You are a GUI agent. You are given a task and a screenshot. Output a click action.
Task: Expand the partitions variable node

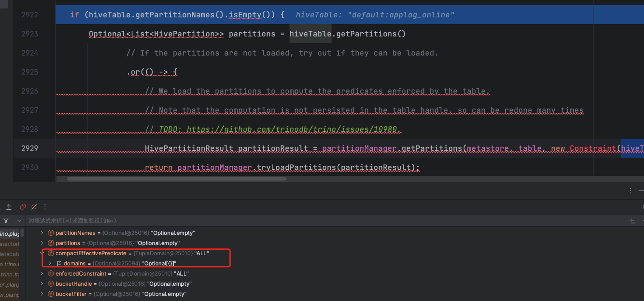click(x=42, y=243)
